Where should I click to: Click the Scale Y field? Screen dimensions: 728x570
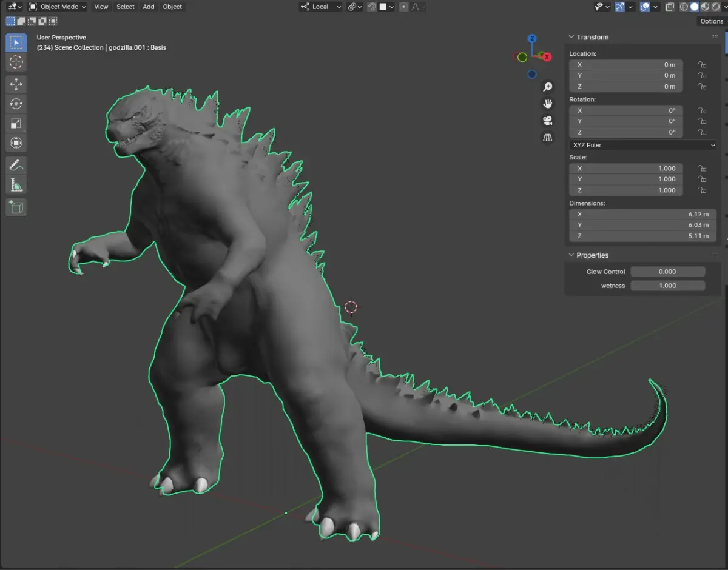coord(626,179)
